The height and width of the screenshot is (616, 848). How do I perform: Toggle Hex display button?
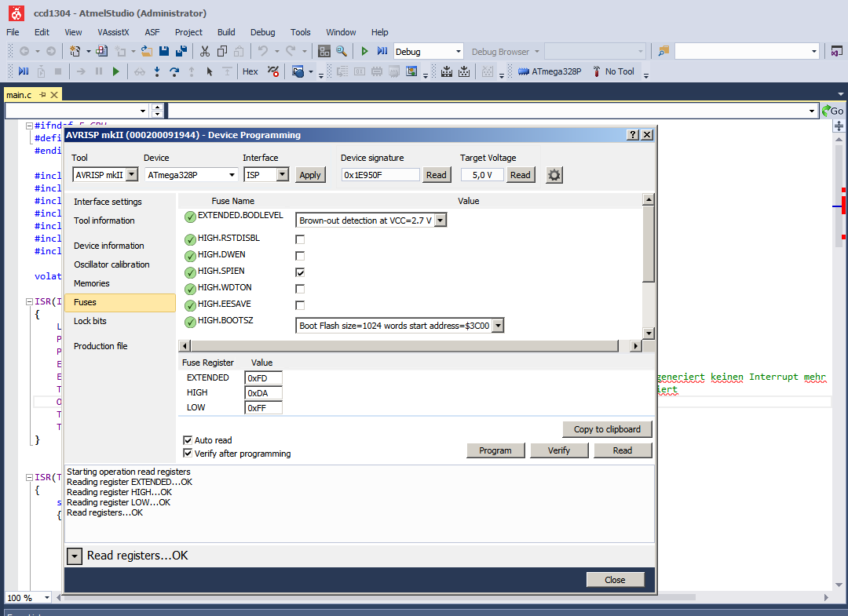click(250, 71)
